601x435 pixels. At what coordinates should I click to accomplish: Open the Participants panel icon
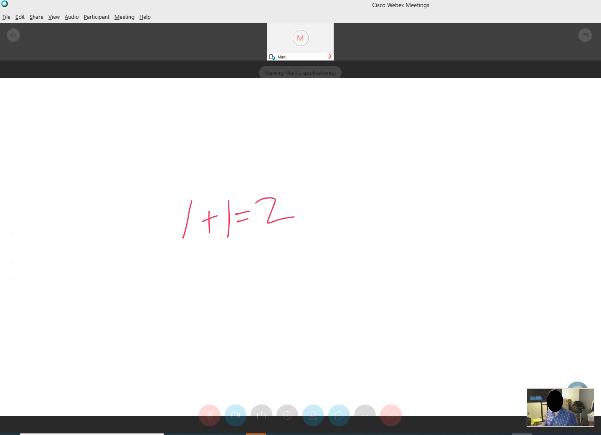(x=314, y=414)
